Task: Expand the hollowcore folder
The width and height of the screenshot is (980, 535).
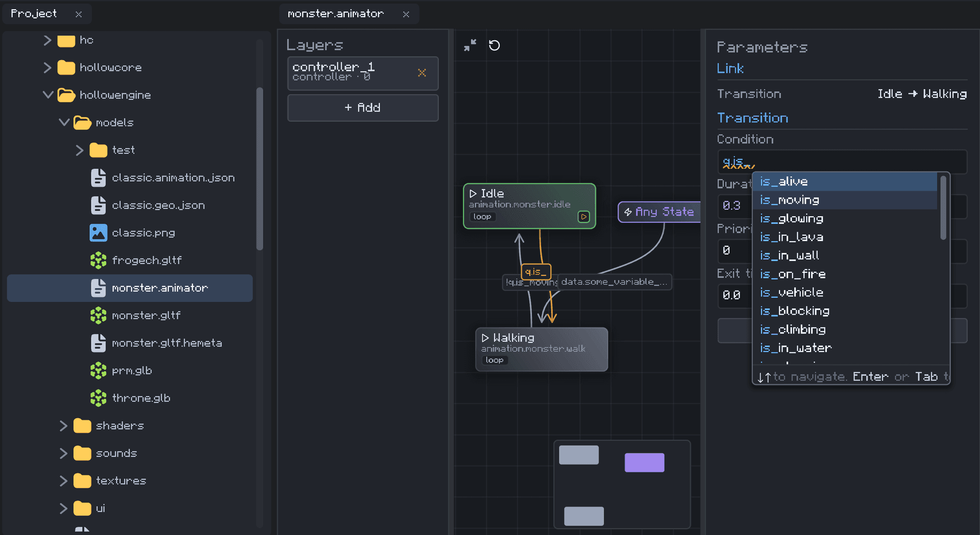Action: pyautogui.click(x=47, y=68)
